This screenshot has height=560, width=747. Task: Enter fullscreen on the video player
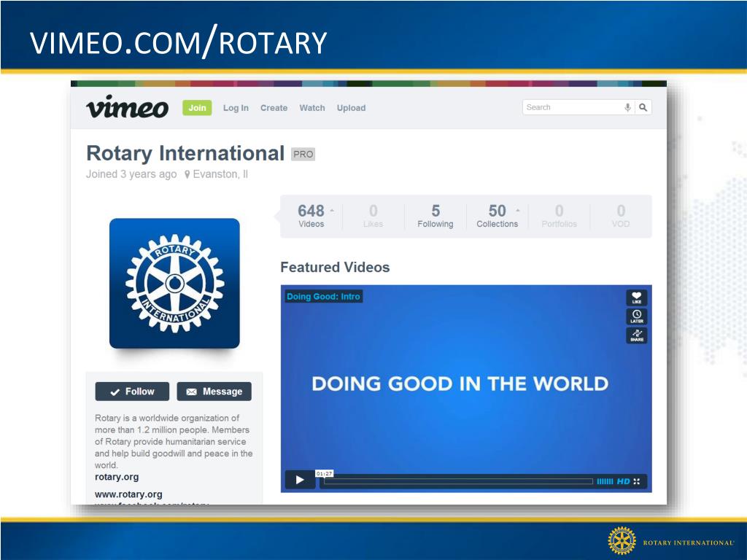point(637,481)
